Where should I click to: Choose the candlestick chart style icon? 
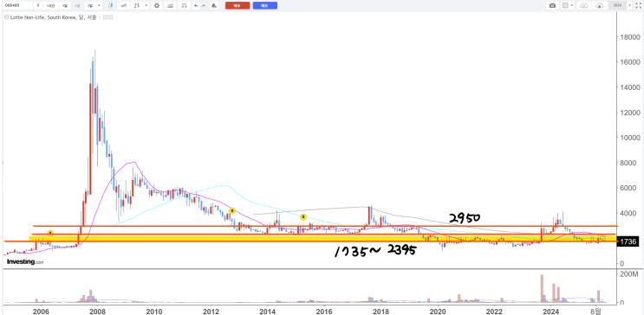click(110, 6)
